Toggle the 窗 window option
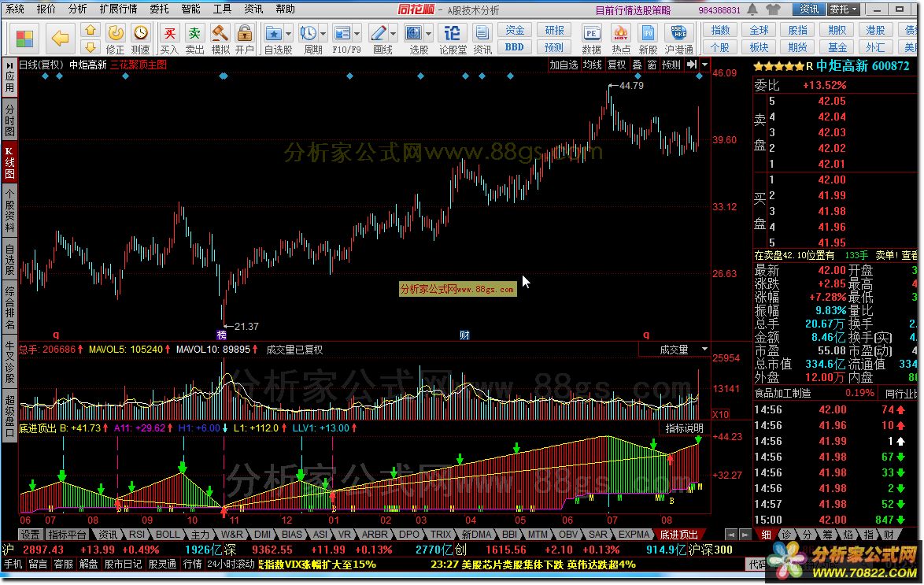This screenshot has height=585, width=924. click(x=652, y=65)
